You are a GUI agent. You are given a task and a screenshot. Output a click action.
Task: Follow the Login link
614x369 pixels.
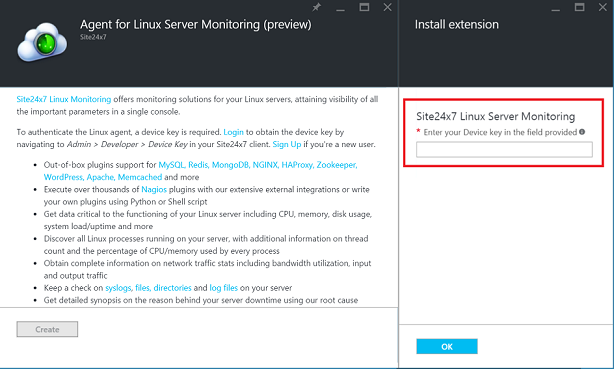233,132
